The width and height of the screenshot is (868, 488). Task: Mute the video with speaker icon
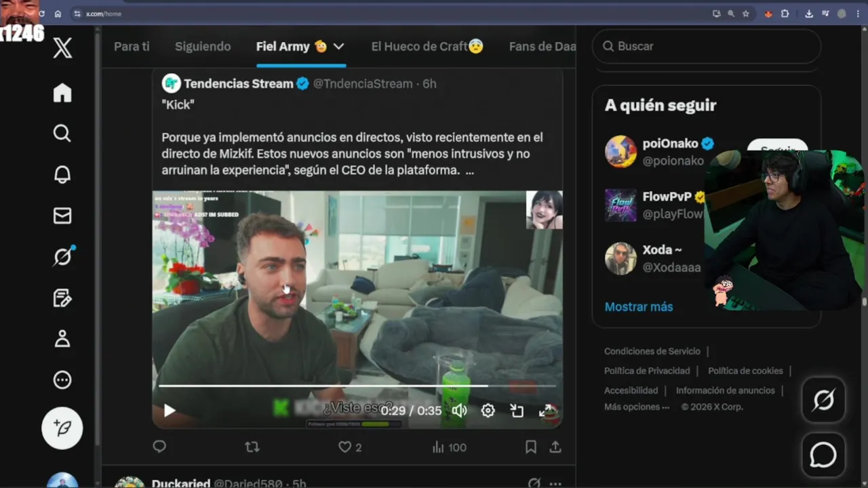[460, 410]
